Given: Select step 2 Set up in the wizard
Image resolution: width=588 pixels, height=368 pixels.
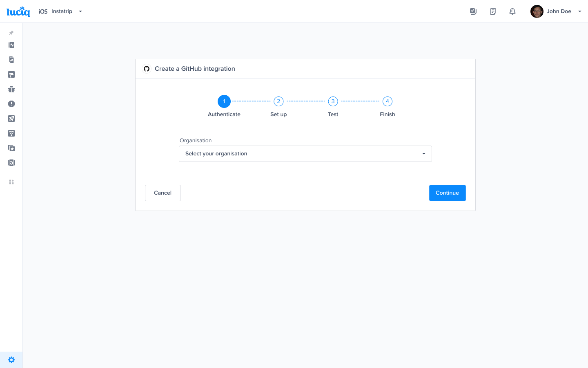Looking at the screenshot, I should [278, 101].
